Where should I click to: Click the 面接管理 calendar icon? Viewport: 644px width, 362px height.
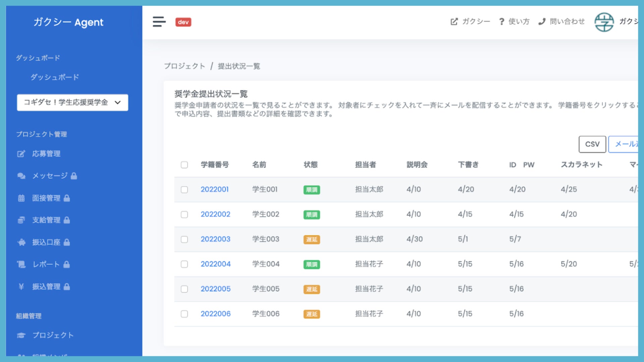pos(21,198)
